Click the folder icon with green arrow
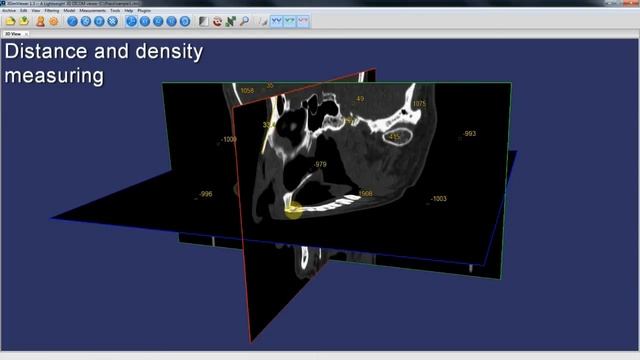This screenshot has height=360, width=640. pyautogui.click(x=24, y=21)
